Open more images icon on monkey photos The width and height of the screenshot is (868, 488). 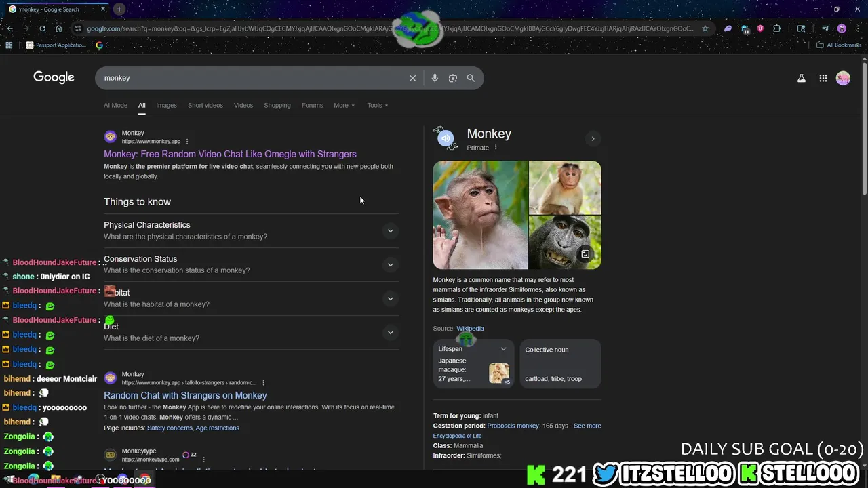tap(585, 254)
